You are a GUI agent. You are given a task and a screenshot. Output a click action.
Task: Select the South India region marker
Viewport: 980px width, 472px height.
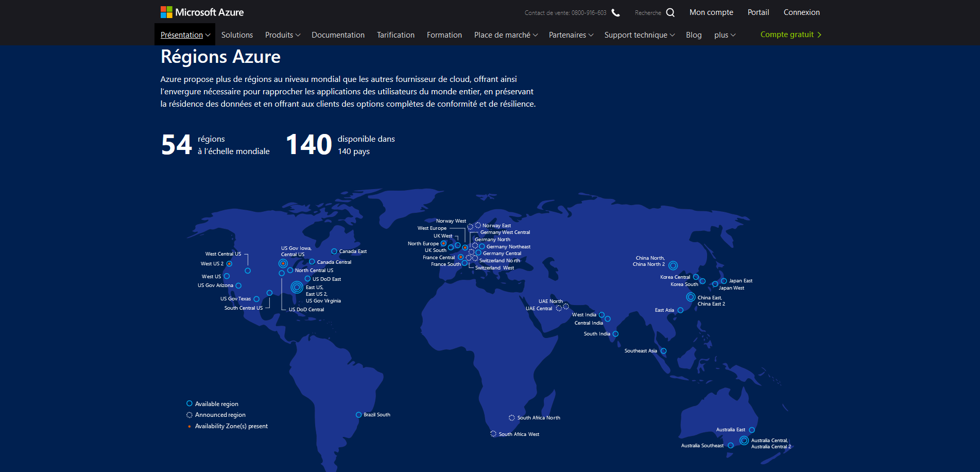pos(615,334)
